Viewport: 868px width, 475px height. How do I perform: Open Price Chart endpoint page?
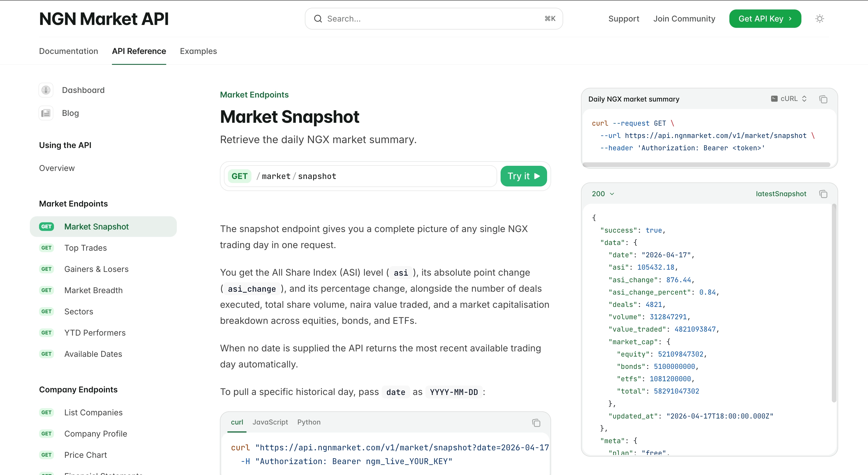click(x=85, y=455)
